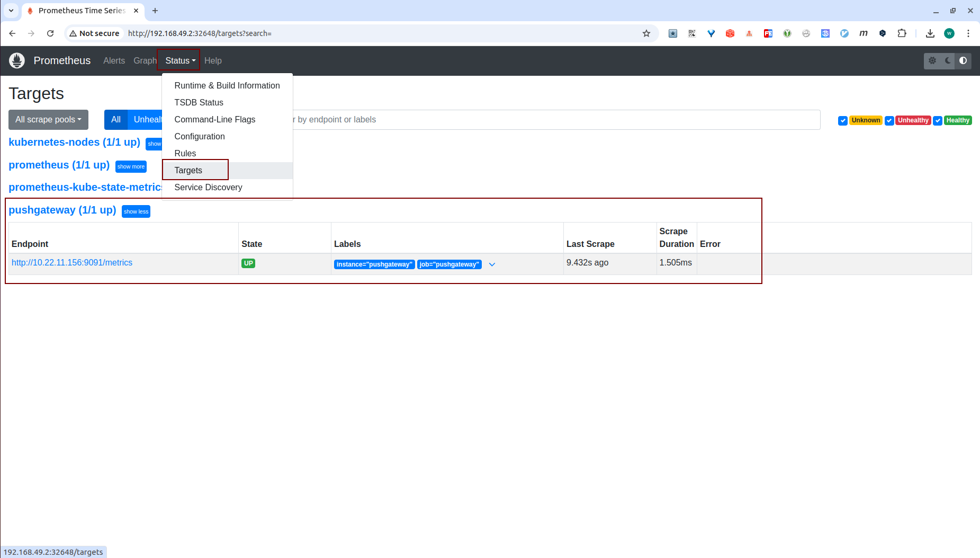The height and width of the screenshot is (558, 980).
Task: Click the Prometheus brand title
Action: 62,60
